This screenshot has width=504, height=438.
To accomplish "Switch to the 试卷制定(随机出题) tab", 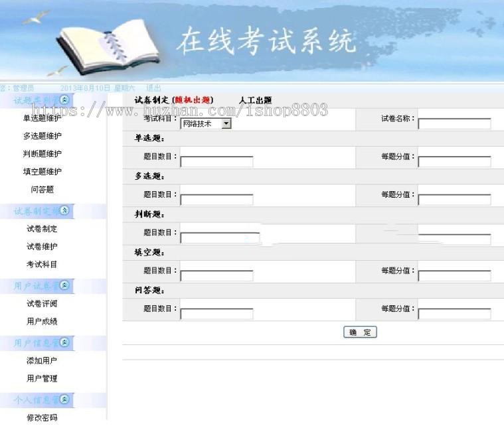I will point(174,100).
